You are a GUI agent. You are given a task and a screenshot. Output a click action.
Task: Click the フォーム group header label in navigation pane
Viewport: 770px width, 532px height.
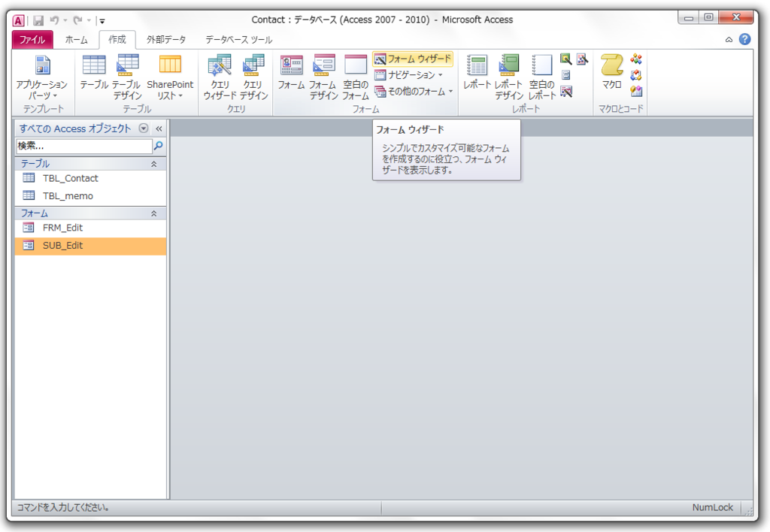35,213
